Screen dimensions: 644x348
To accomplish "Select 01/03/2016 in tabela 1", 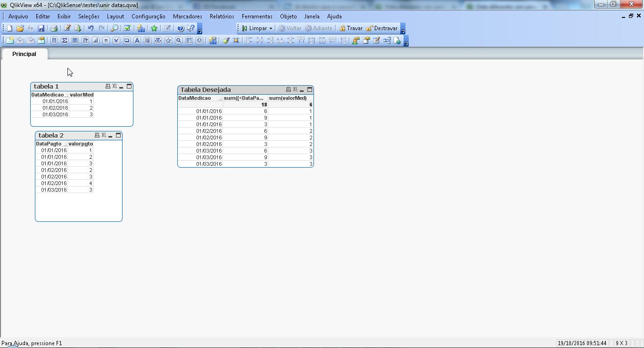I will 50,114.
